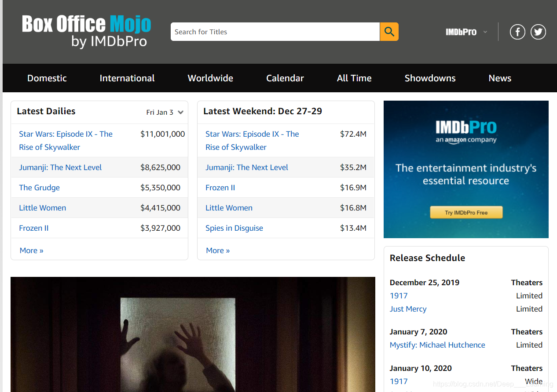Click the $13.4M weekend gross value
The image size is (557, 392).
(353, 228)
